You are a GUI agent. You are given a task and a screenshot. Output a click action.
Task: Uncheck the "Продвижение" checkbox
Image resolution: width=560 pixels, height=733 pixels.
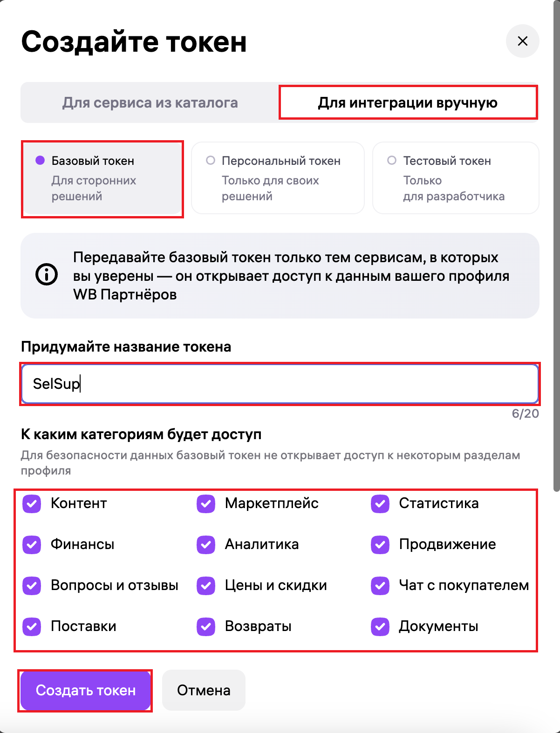(380, 544)
